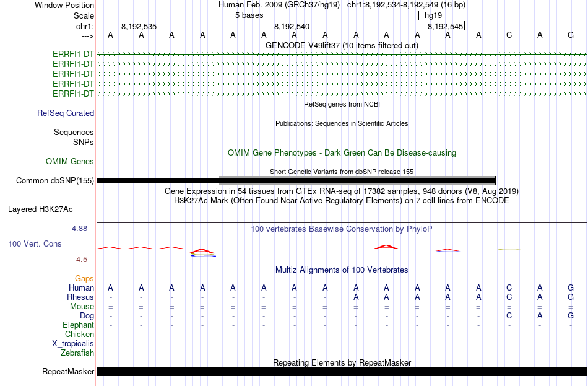Click the C base in the Human alignment row

click(x=509, y=288)
